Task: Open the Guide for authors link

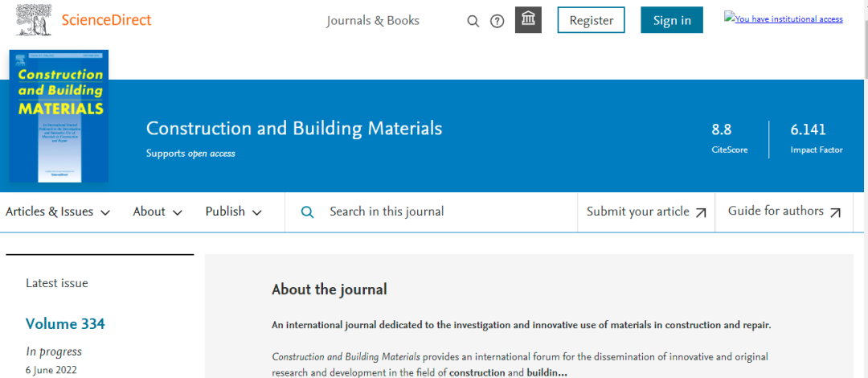Action: click(776, 211)
